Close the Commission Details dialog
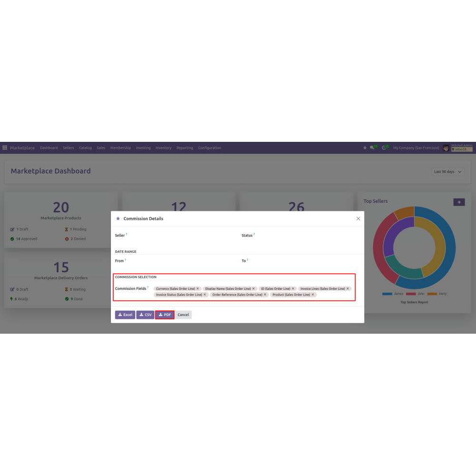476x476 pixels. point(358,218)
